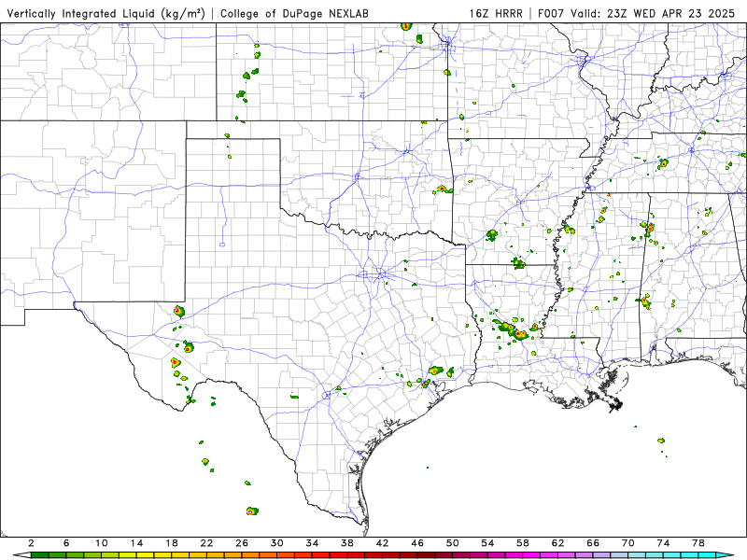The image size is (747, 560).
Task: Click the legend value '74'
Action: tap(663, 543)
